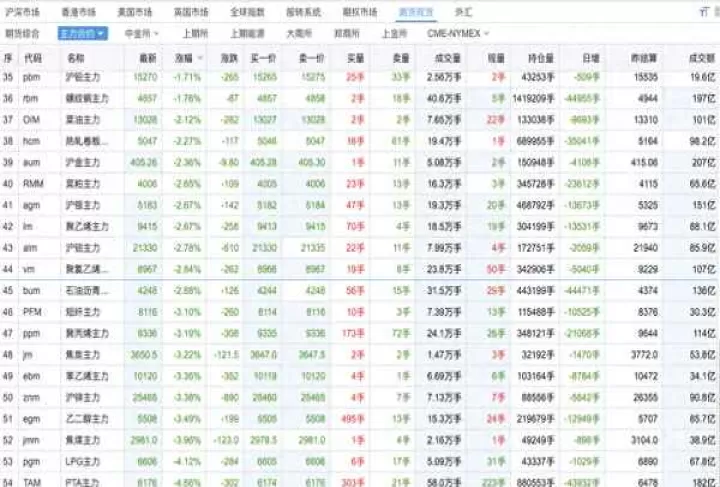Click the -1.71% change cell
Screen dimensions: 720x487
(187, 77)
